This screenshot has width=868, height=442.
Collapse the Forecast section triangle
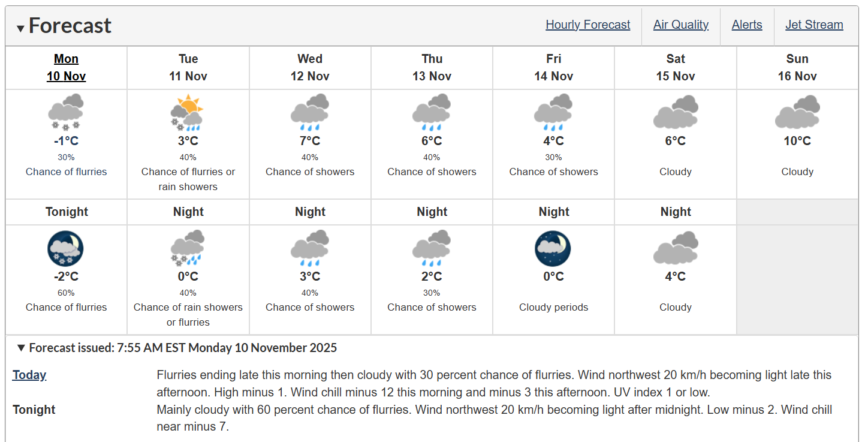coord(20,28)
